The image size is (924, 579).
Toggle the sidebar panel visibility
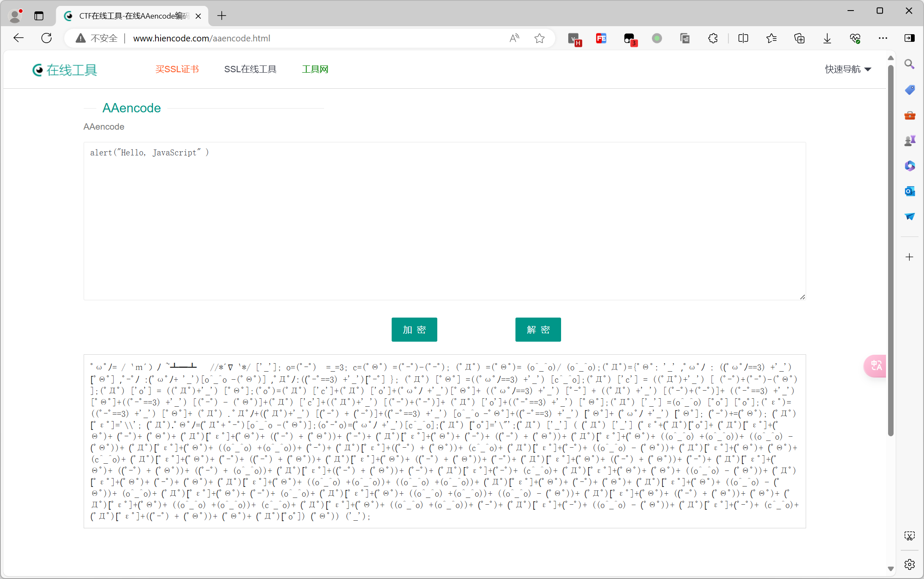910,38
